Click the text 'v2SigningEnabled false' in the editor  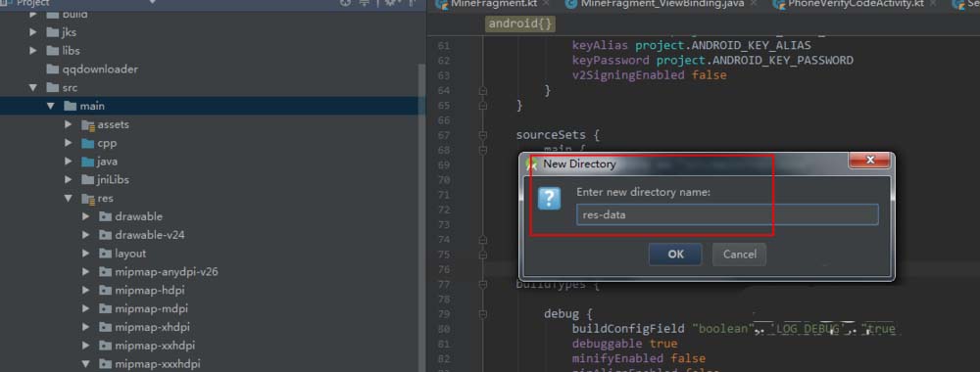pos(650,75)
